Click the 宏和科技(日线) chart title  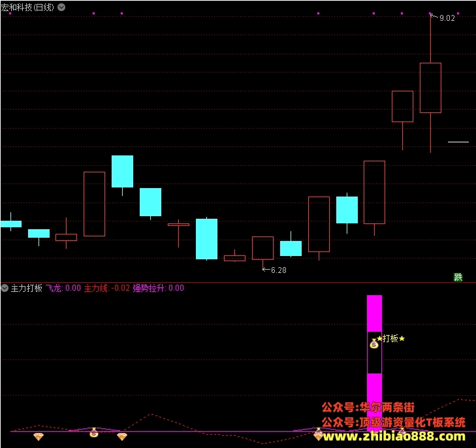[x=27, y=7]
